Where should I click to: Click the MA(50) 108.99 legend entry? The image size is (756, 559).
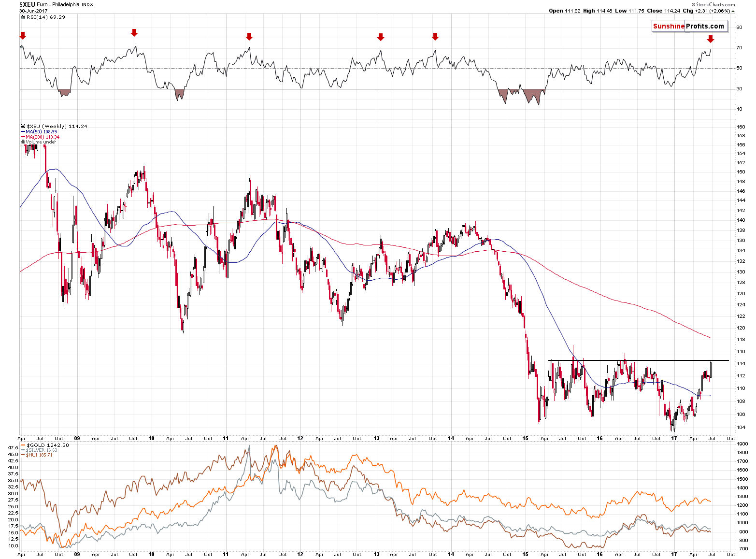pyautogui.click(x=41, y=132)
